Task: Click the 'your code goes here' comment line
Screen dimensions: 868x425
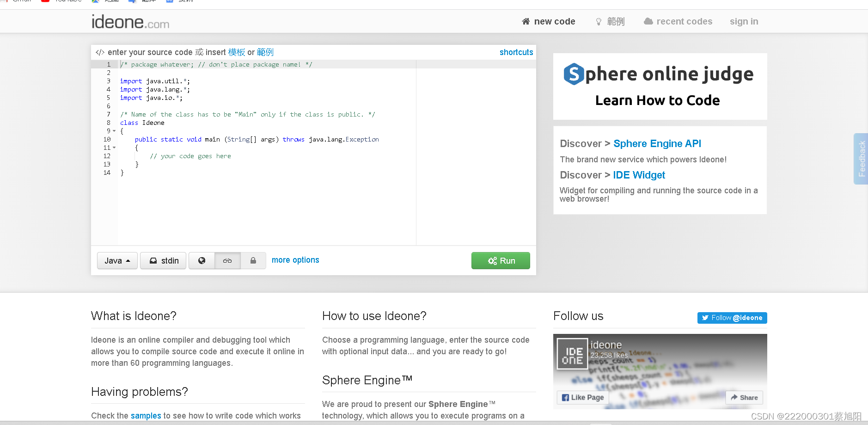Action: 190,156
